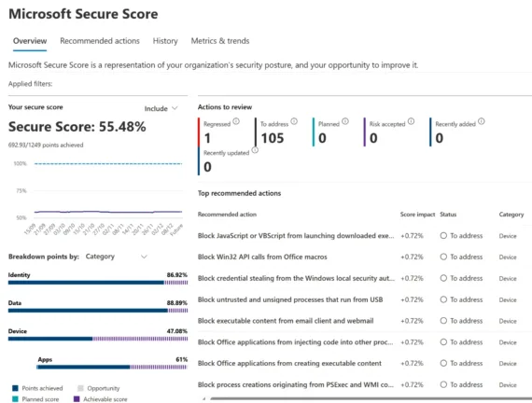Select status circle for injecting code row

(443, 342)
